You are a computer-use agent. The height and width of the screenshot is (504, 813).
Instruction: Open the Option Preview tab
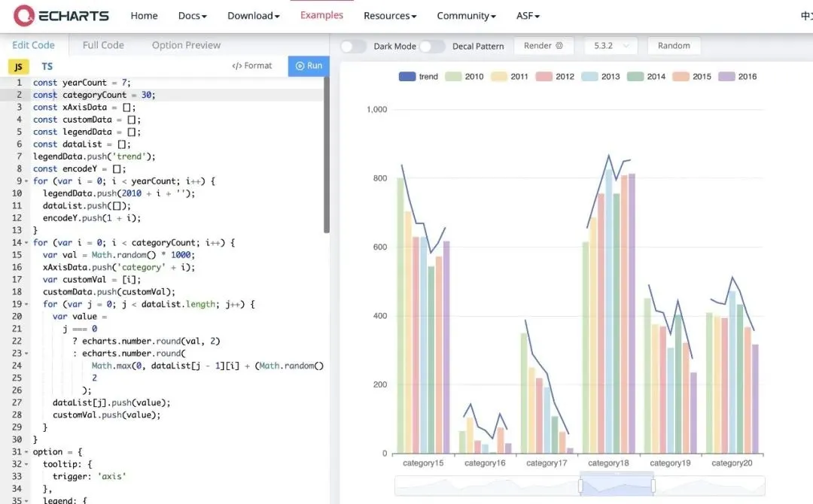pyautogui.click(x=186, y=45)
